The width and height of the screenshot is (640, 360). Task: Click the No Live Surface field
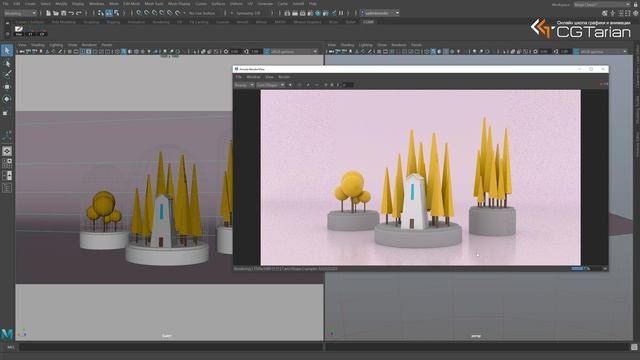[202, 13]
